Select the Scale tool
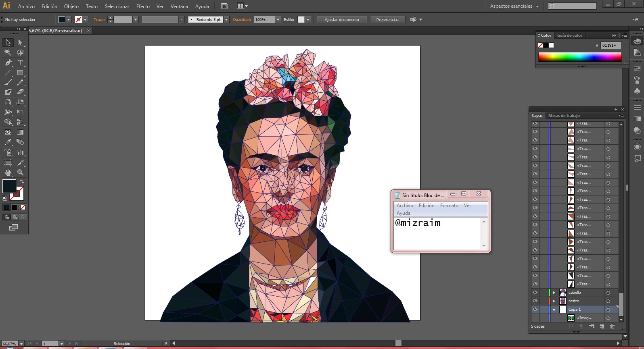Viewport: 644px width, 349px height. [x=20, y=102]
